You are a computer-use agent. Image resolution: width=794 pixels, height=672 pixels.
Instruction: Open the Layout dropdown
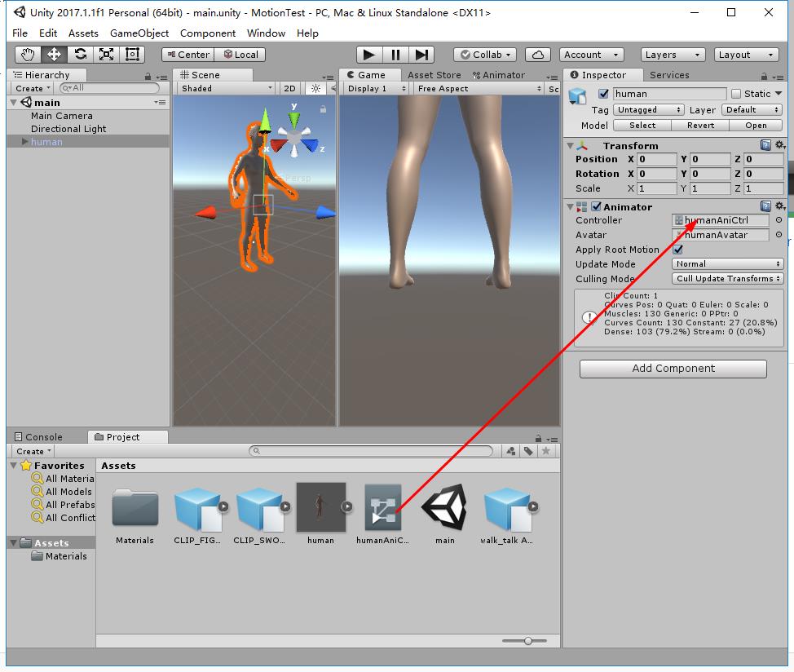point(746,54)
